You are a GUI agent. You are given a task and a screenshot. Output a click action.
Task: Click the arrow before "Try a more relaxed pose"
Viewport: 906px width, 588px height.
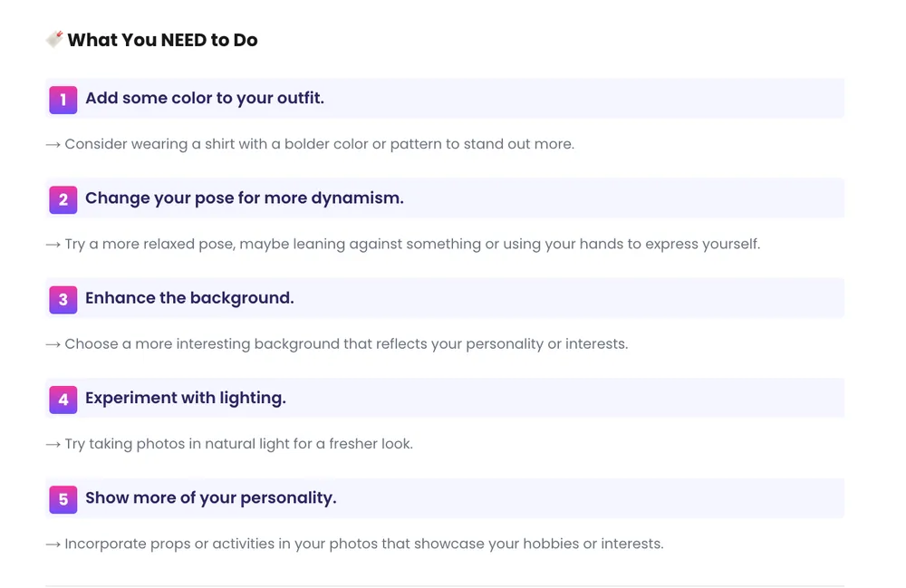[x=53, y=245]
